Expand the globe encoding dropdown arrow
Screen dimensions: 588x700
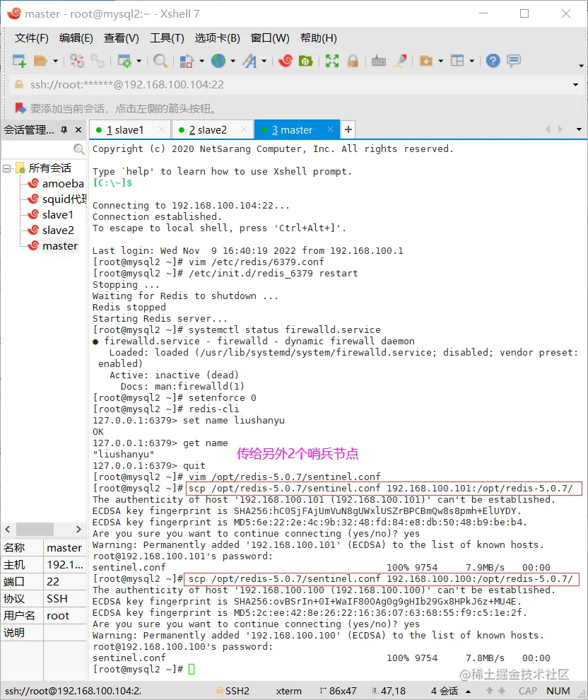pos(233,61)
